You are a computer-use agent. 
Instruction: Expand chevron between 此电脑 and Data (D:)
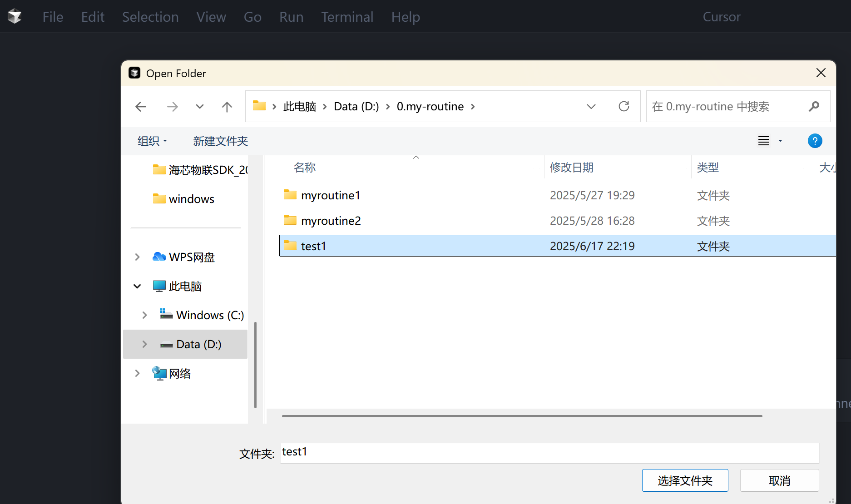(325, 107)
